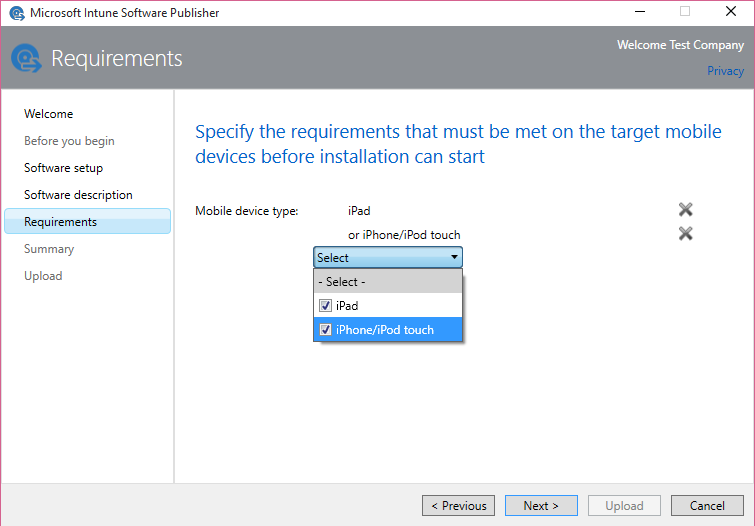Open the Software description step
This screenshot has height=526, width=755.
pyautogui.click(x=78, y=195)
